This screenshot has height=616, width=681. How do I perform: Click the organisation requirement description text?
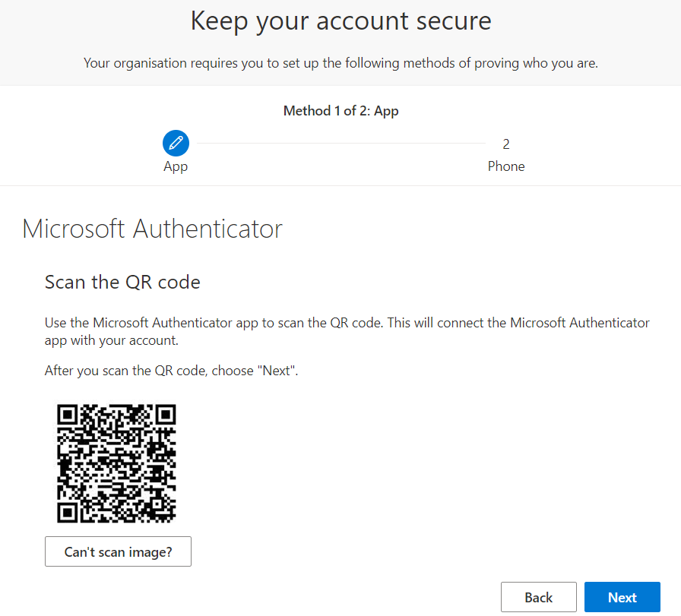(341, 63)
